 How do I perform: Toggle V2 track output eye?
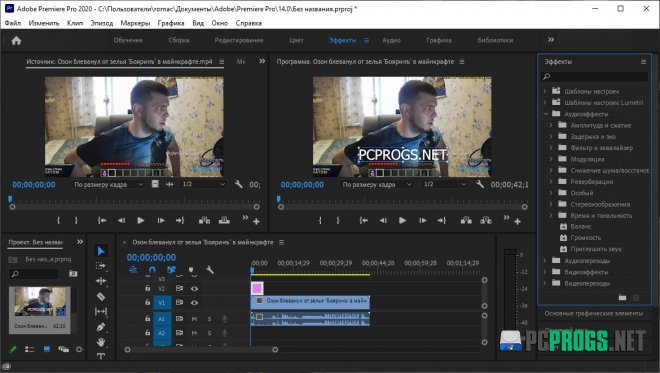(x=194, y=289)
